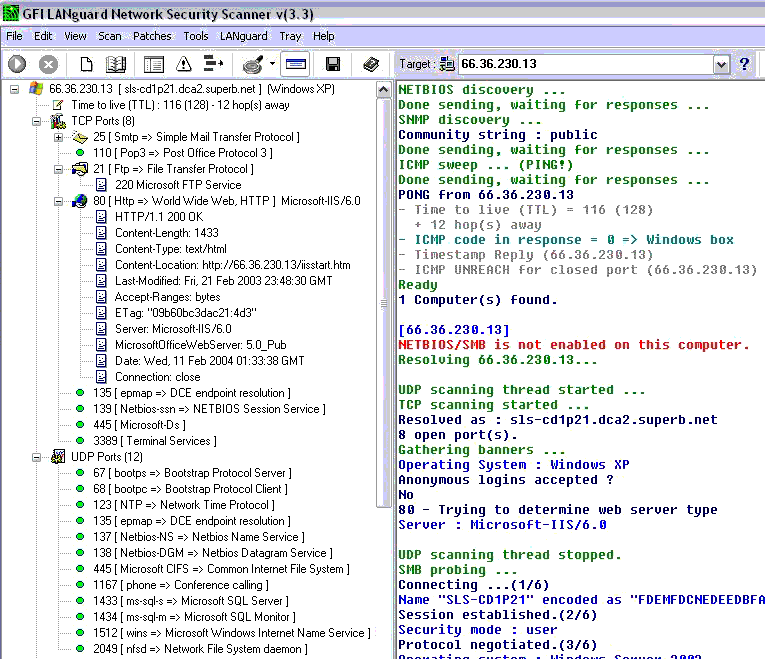Expand the 25 Smtp port node
The width and height of the screenshot is (765, 659).
[x=59, y=137]
